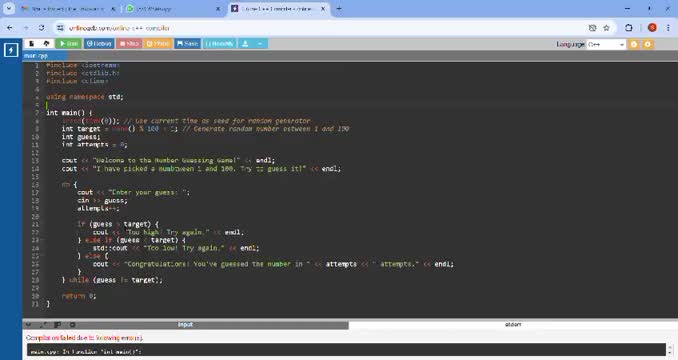This screenshot has height=360, width=678.
Task: Switch to the stderr tab in console panel
Action: click(x=513, y=325)
